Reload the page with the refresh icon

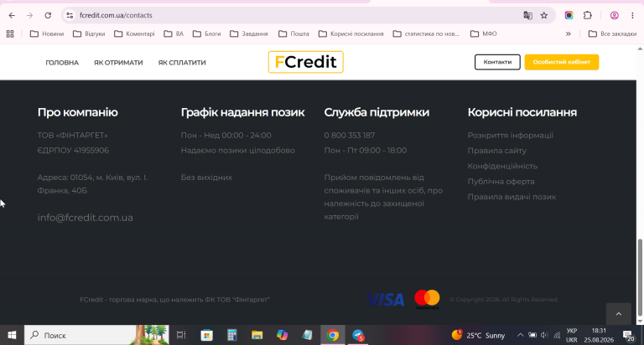click(48, 15)
